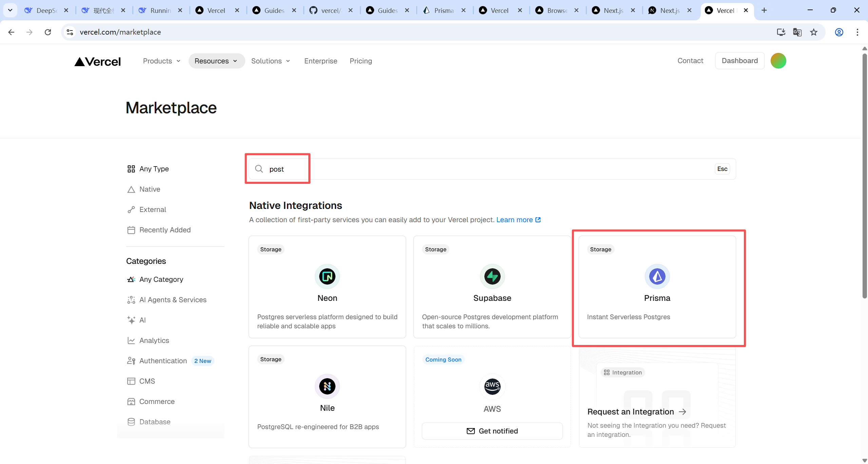Click the Supabase card description text
The width and height of the screenshot is (868, 464).
pos(490,322)
